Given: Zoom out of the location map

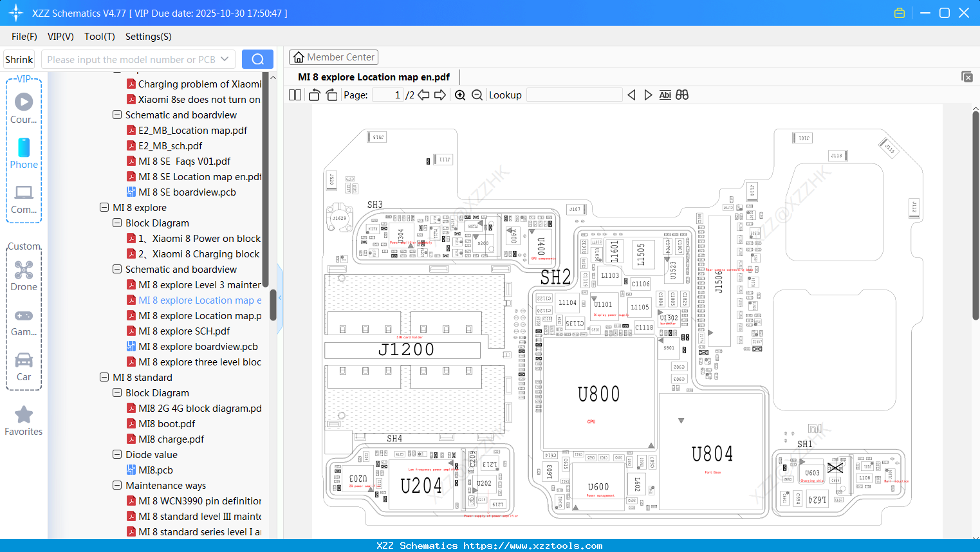Looking at the screenshot, I should (477, 95).
